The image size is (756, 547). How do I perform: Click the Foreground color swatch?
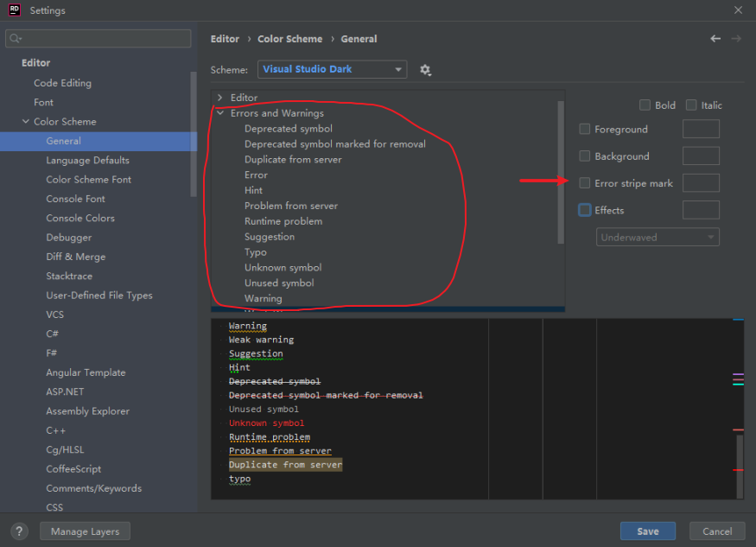click(x=701, y=129)
